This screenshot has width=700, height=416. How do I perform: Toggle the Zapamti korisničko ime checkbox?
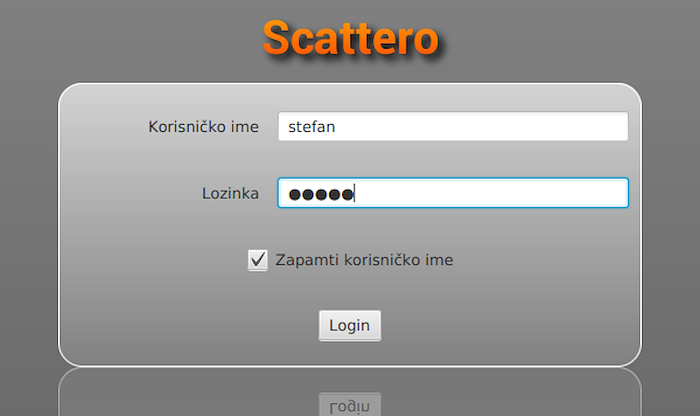(x=258, y=260)
